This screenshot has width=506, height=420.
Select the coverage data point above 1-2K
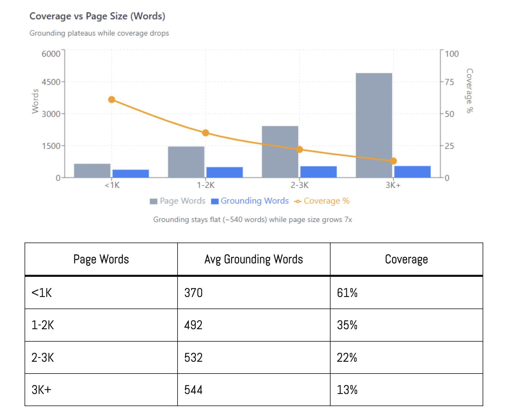pos(206,133)
